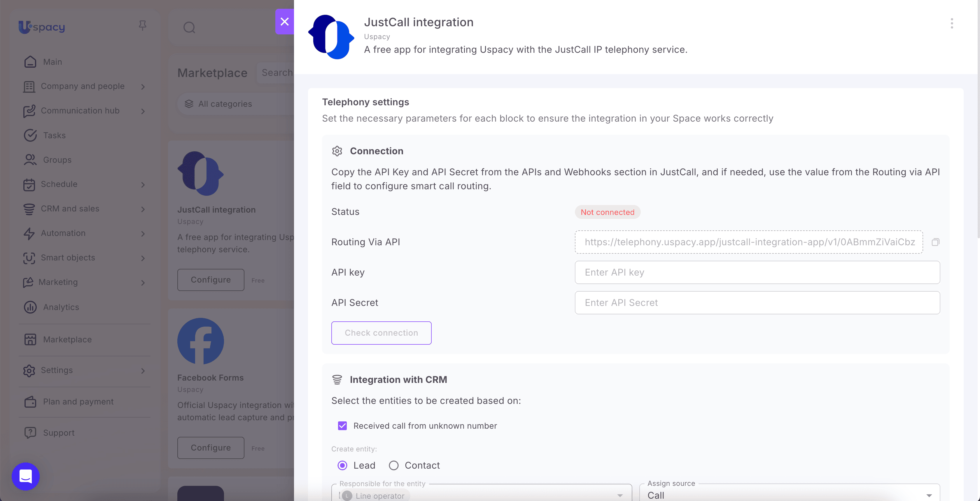Open All categories filter
Screen dimensions: 980x501
click(x=235, y=104)
